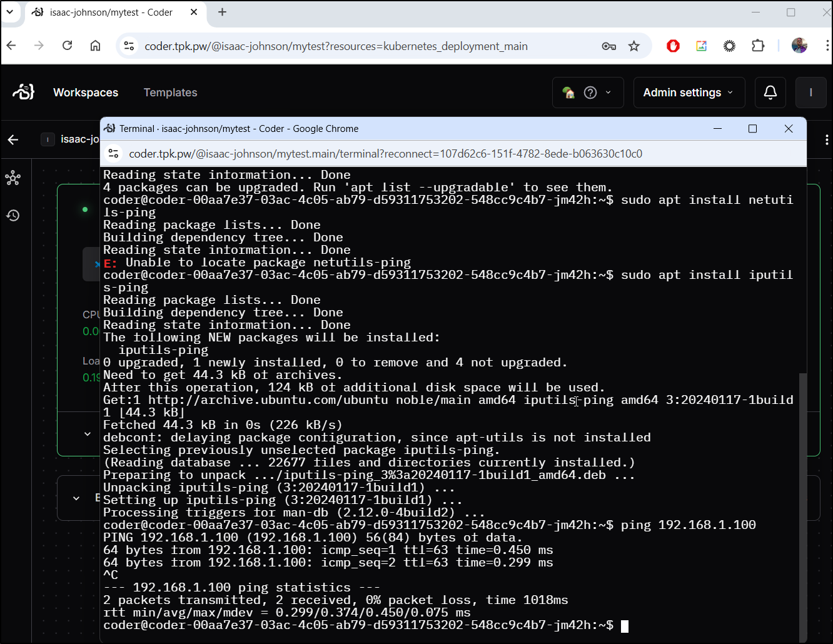Expand Admin settings menu
This screenshot has height=644, width=833.
pos(689,93)
